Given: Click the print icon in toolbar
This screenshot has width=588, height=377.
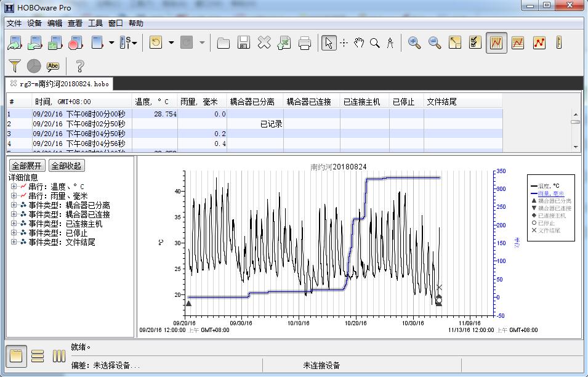Looking at the screenshot, I should coord(305,43).
